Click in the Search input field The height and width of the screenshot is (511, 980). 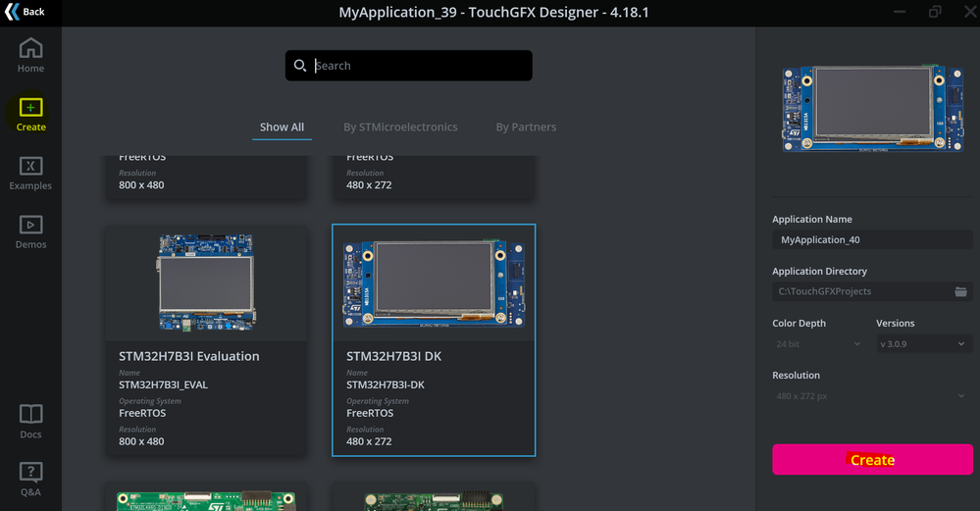(x=409, y=66)
